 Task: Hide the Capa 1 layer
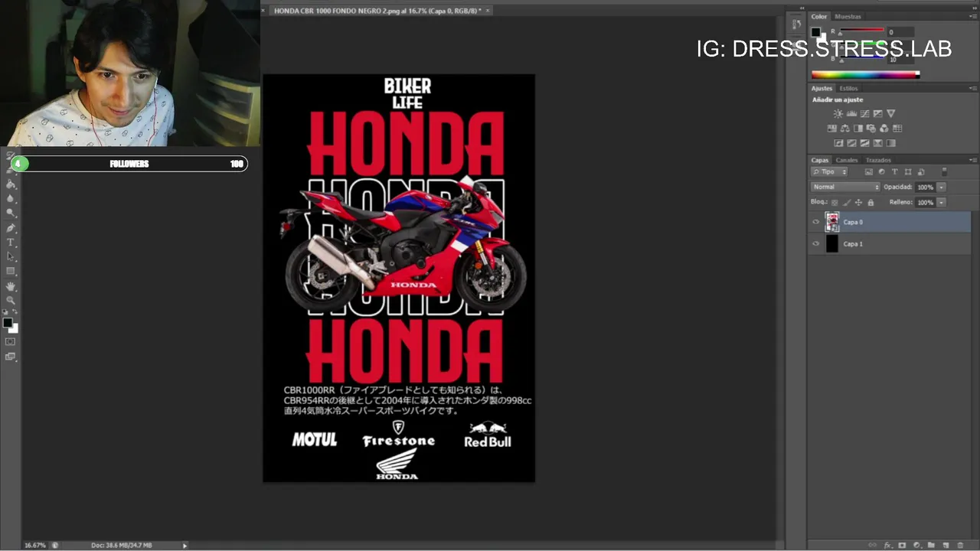click(815, 243)
